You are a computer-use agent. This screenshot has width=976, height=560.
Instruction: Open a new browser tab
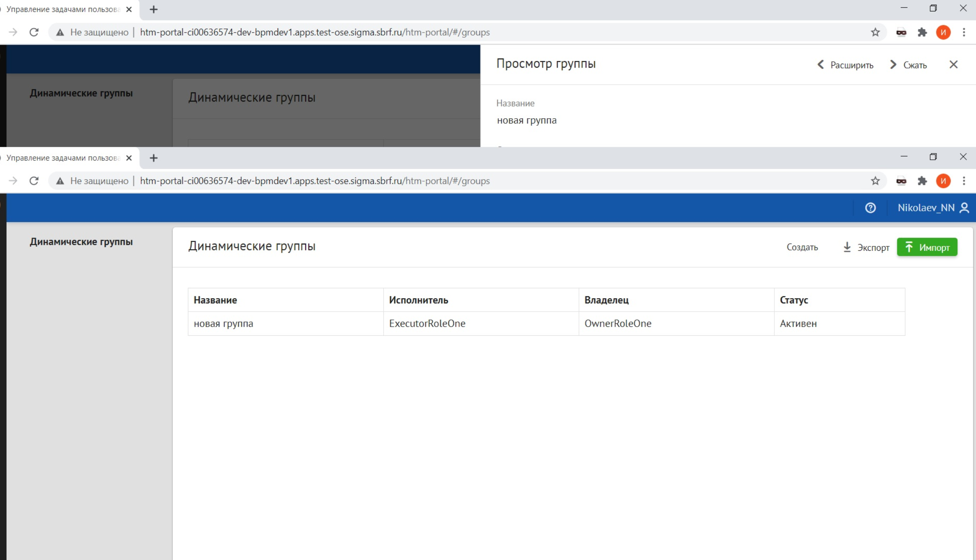point(154,158)
